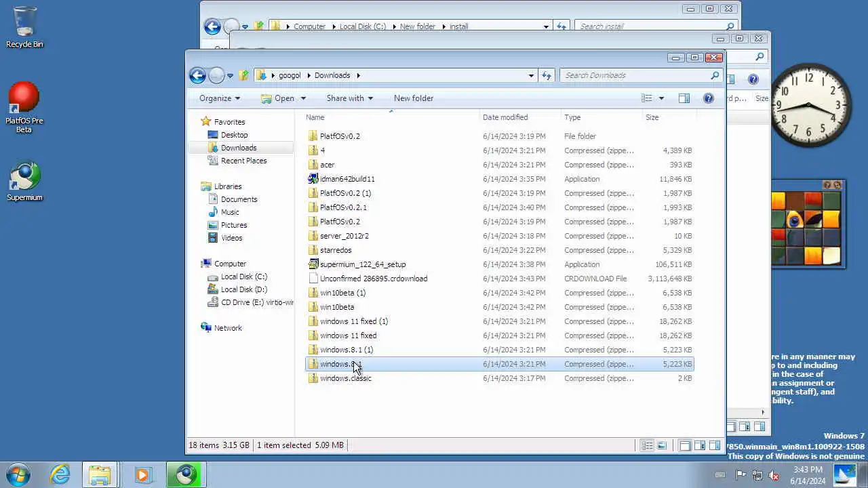Image resolution: width=868 pixels, height=488 pixels.
Task: Expand breadcrumb arrow after googol
Action: 308,75
